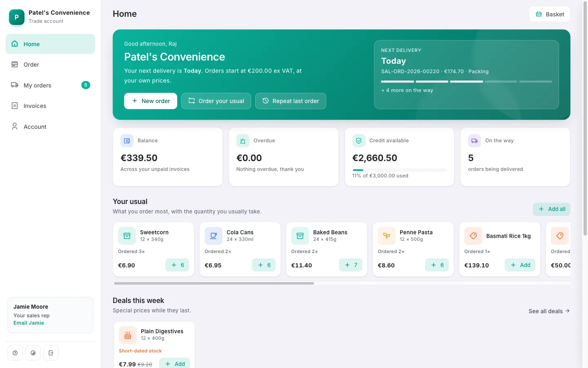Click the '+ 4 more on the way' text
This screenshot has width=588, height=368.
click(407, 90)
